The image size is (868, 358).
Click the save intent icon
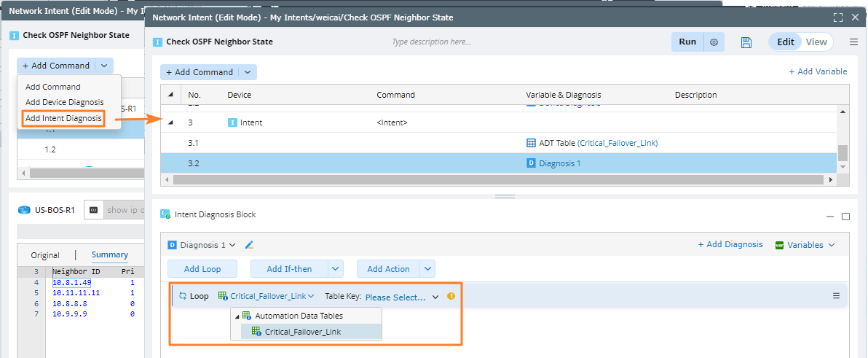pos(746,42)
